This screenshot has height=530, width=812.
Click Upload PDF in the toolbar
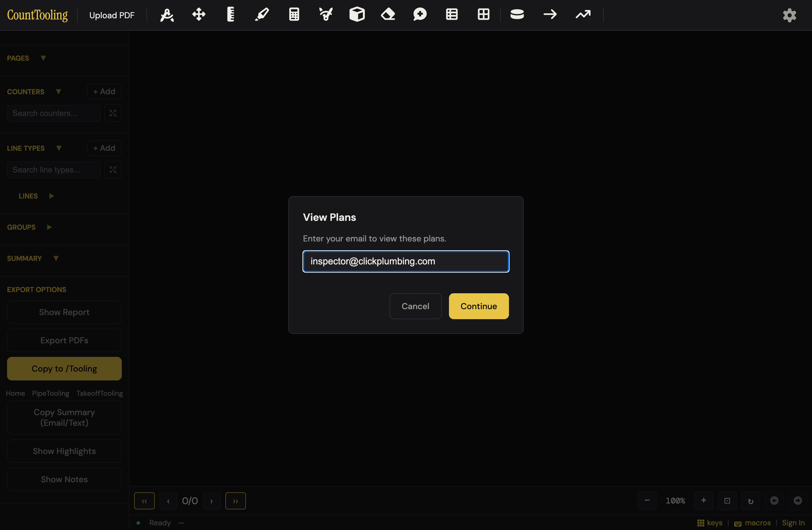click(x=112, y=15)
